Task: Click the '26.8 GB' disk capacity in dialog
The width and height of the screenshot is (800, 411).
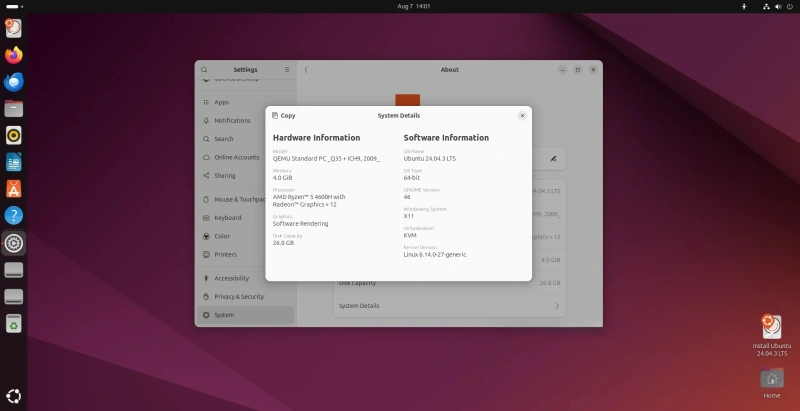Action: 283,243
